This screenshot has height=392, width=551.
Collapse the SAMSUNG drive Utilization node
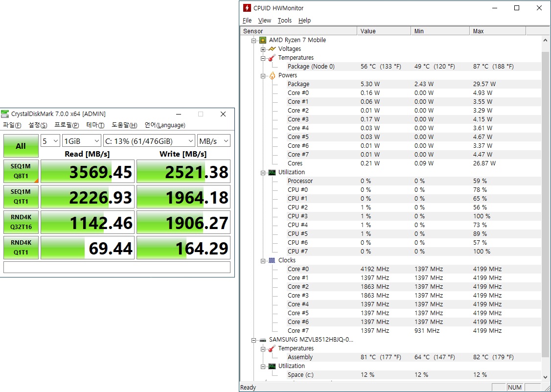coord(263,367)
